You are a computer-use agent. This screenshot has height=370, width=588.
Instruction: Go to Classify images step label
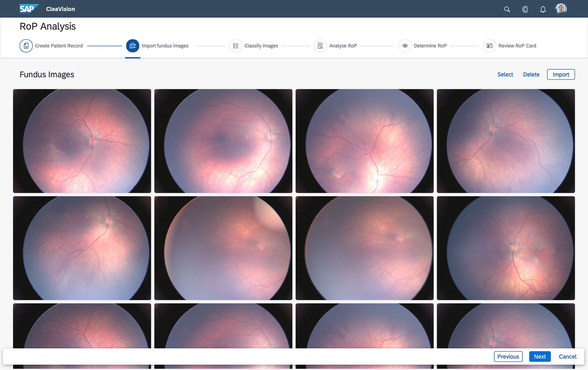(261, 46)
